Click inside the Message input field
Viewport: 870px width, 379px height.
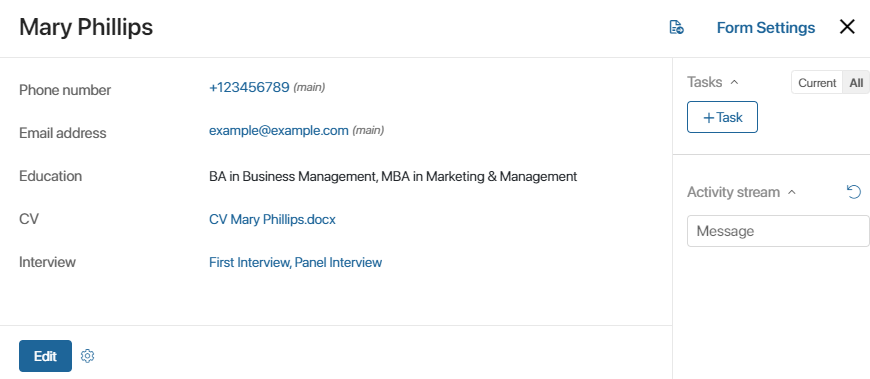click(x=778, y=231)
